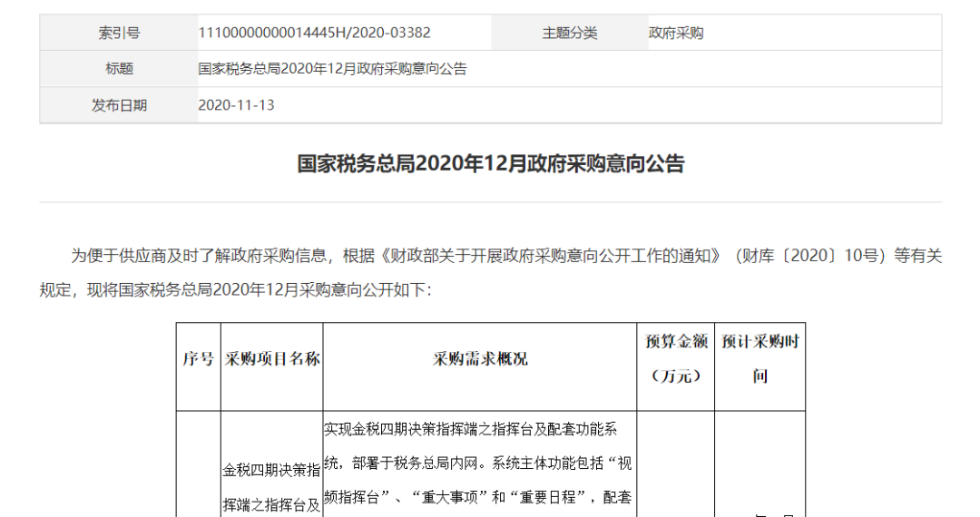This screenshot has height=517, width=980.
Task: Click the 标题 label cell
Action: click(119, 69)
